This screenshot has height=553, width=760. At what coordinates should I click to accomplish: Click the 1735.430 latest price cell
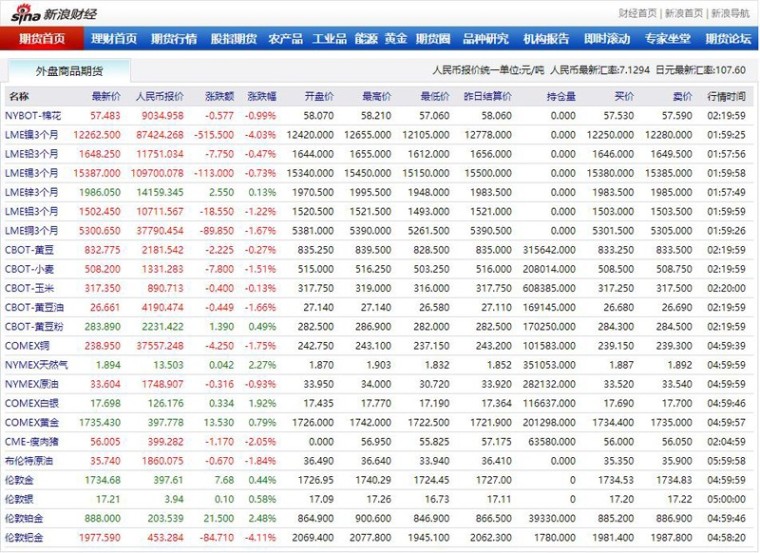pos(100,423)
